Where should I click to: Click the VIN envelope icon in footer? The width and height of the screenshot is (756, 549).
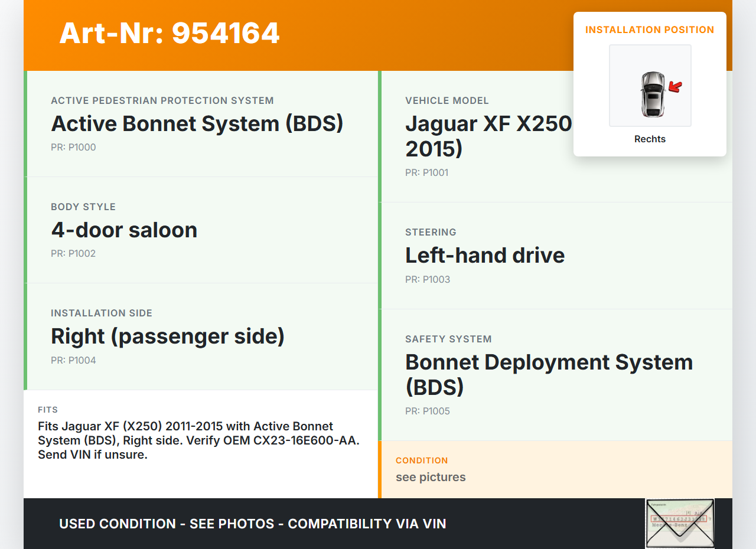pos(680,523)
